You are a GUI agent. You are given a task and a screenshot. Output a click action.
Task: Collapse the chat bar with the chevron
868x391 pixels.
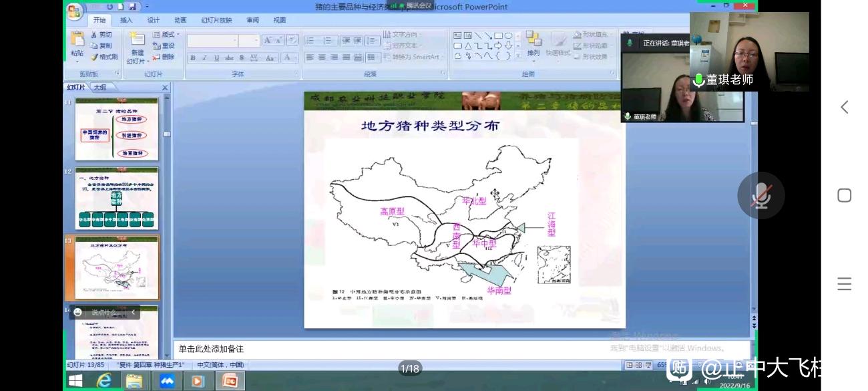pos(133,312)
